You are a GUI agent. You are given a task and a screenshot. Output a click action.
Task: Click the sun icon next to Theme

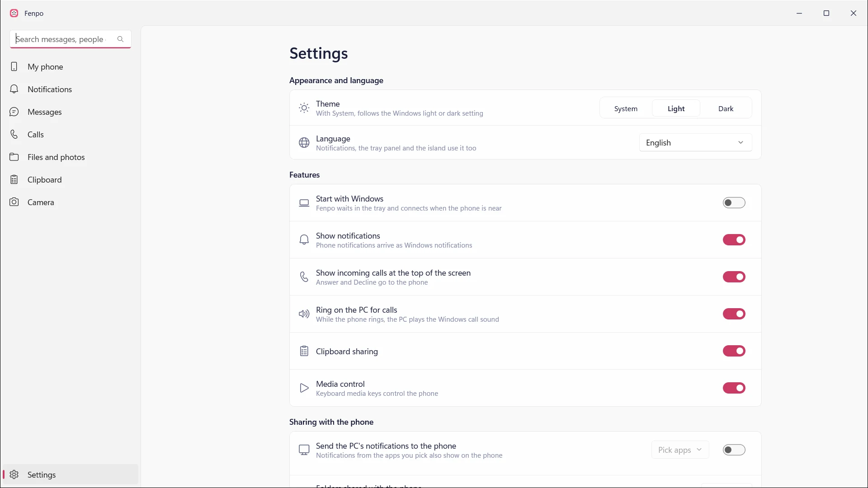tap(304, 108)
